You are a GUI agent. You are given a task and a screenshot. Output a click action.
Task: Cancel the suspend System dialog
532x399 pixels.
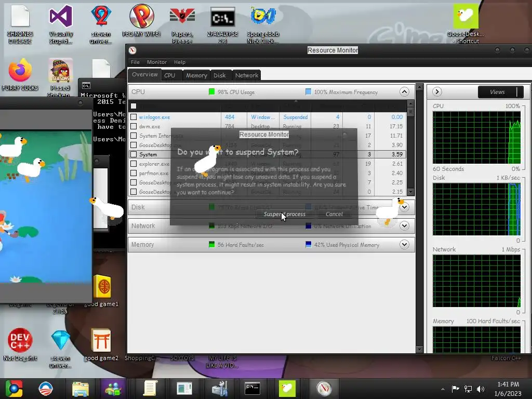334,214
